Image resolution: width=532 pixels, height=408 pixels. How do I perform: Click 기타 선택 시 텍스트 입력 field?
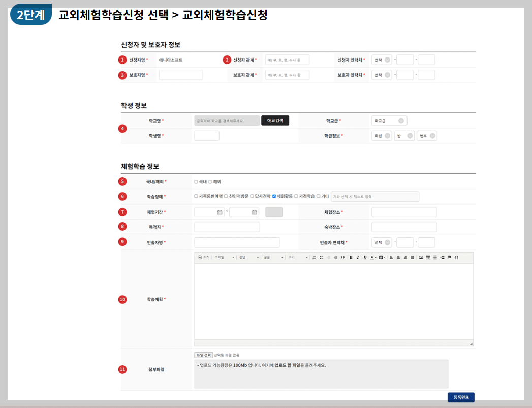[x=375, y=197]
